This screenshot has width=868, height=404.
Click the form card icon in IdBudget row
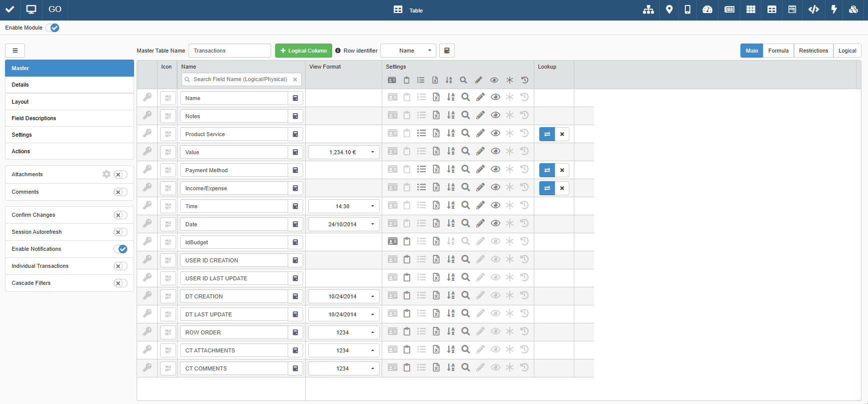(x=393, y=241)
